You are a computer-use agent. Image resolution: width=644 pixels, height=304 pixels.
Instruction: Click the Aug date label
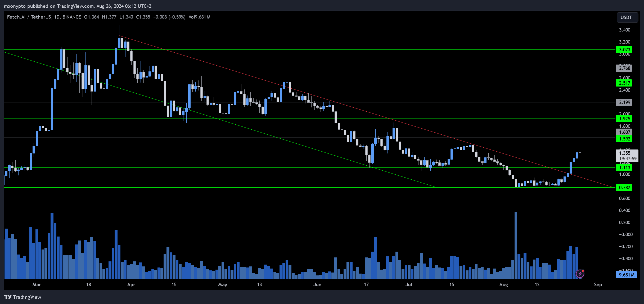point(503,285)
